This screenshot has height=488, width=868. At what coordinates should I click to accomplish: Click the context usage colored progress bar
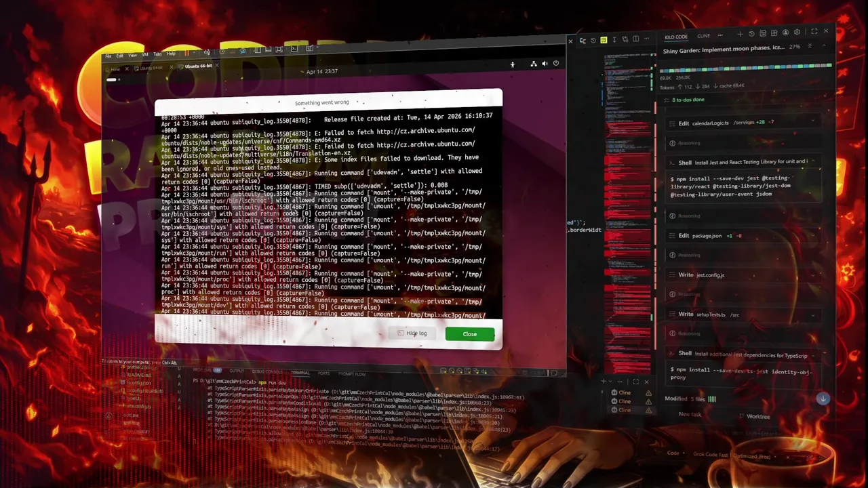[746, 67]
